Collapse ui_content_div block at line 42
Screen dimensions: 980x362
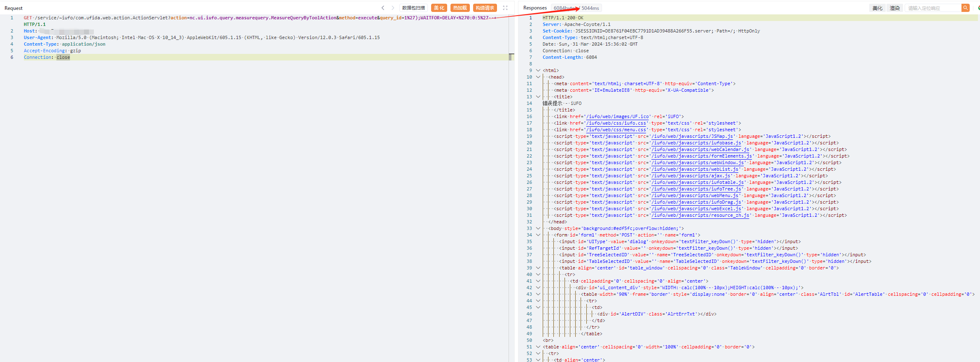(538, 288)
